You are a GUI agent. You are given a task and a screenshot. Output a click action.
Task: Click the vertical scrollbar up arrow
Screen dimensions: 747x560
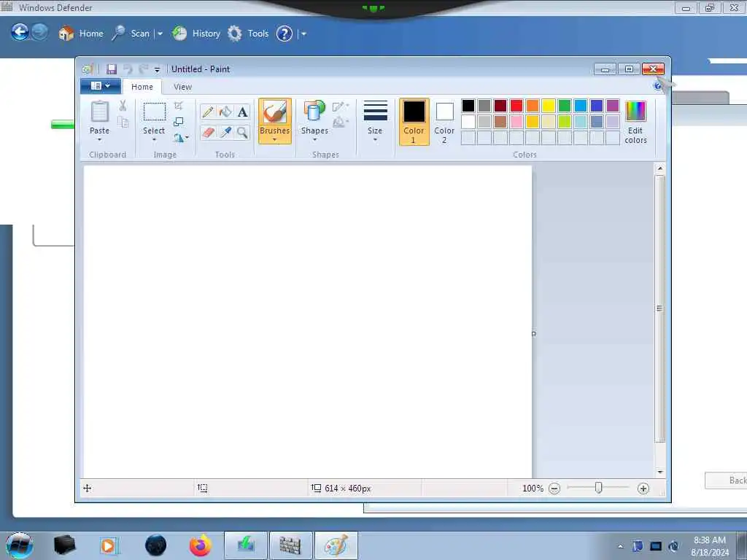tap(659, 168)
